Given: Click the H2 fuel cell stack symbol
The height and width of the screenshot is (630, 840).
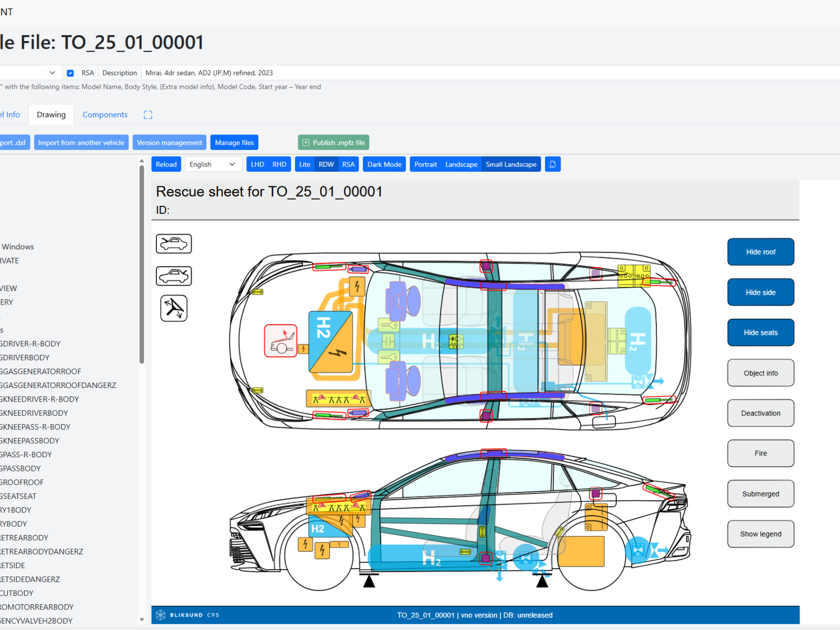Looking at the screenshot, I should (331, 342).
